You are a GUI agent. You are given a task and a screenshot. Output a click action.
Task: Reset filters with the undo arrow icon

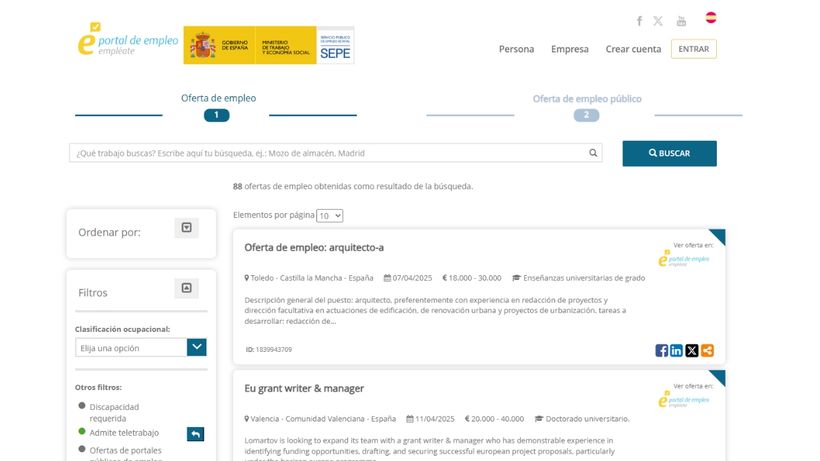pyautogui.click(x=196, y=434)
